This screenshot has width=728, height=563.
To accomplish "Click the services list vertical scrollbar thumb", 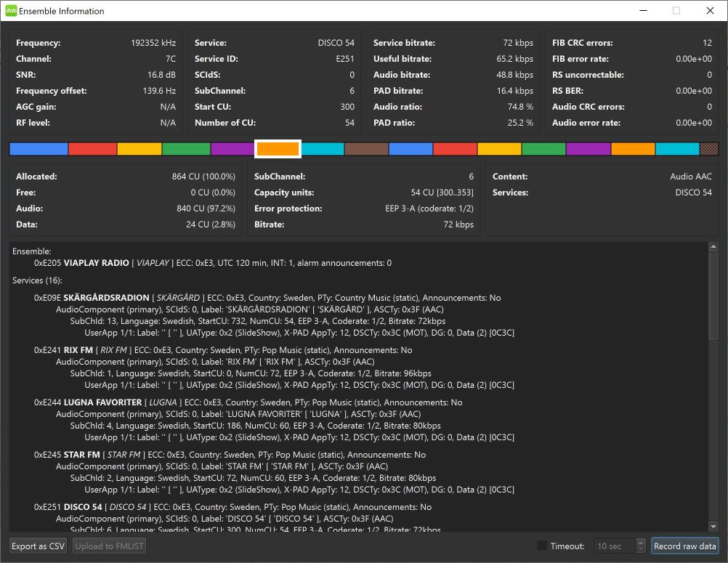I will [x=713, y=294].
